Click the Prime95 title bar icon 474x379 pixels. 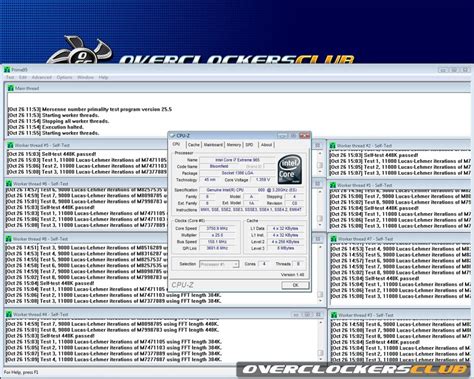click(x=7, y=70)
